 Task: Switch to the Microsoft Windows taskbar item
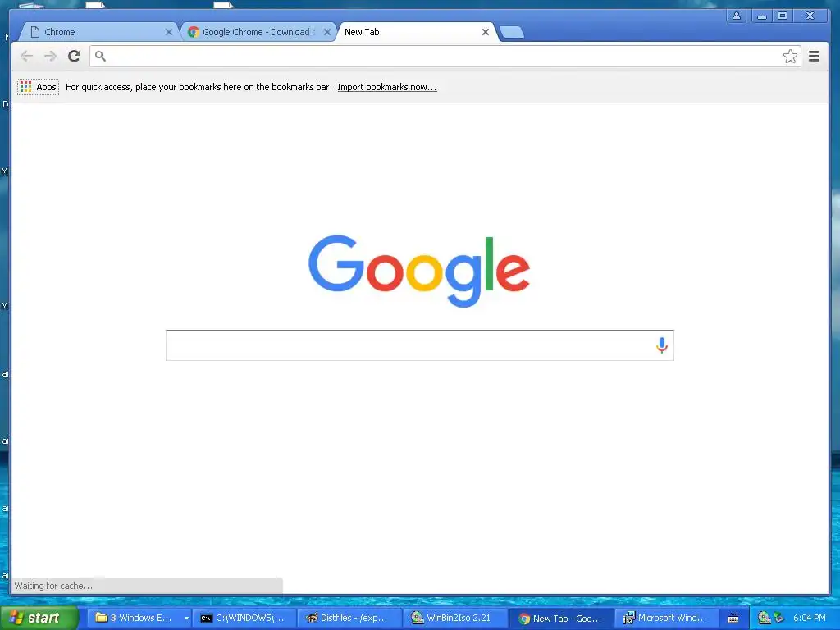(x=666, y=619)
